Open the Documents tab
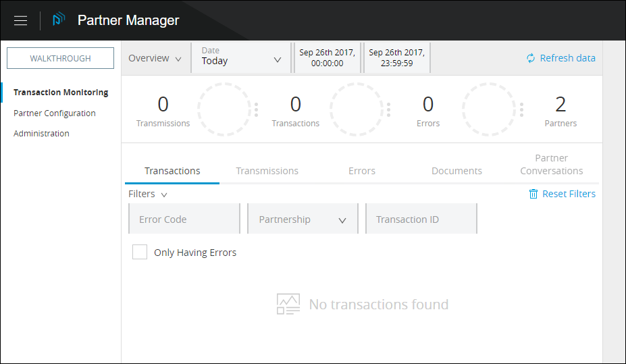Screen dimensions: 626x364 click(457, 171)
